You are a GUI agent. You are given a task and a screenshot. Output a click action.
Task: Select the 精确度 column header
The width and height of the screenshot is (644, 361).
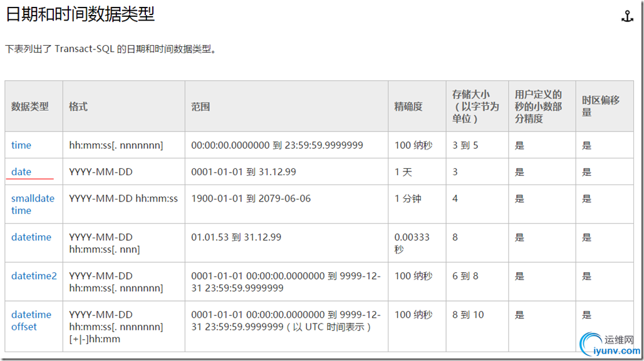coord(408,106)
